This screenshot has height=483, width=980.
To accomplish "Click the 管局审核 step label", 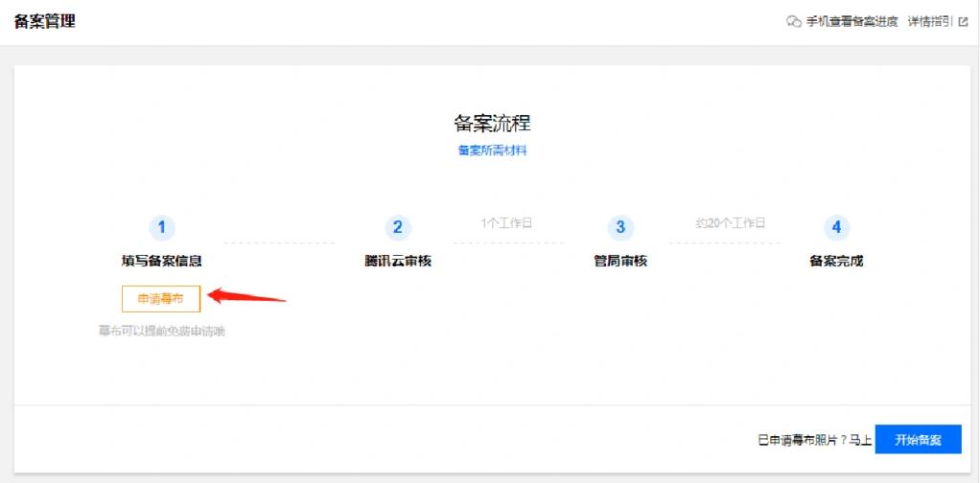I will 620,262.
